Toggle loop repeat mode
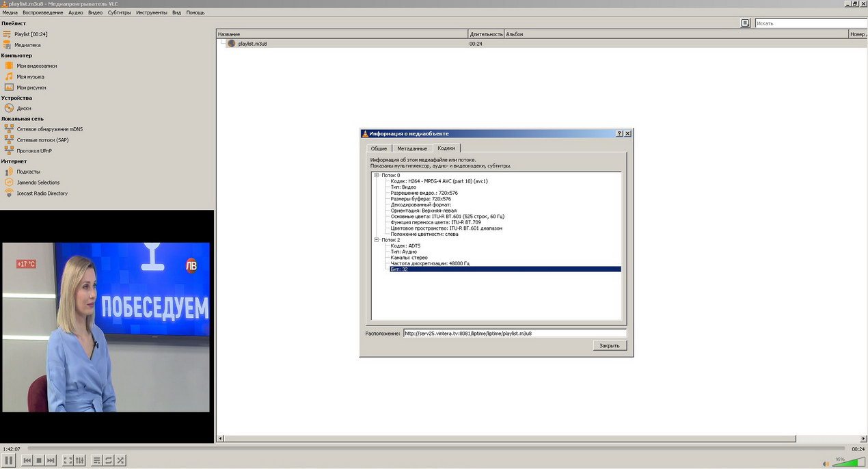868x469 pixels. [109, 461]
